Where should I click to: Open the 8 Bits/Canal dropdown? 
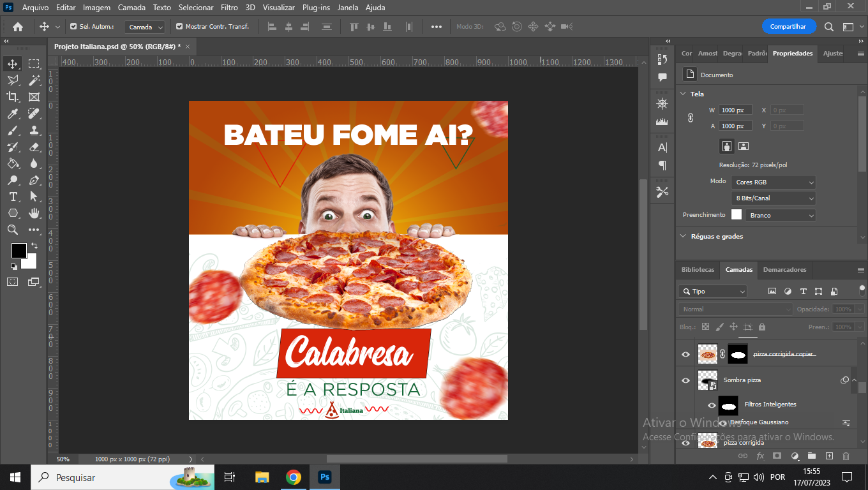pyautogui.click(x=774, y=198)
